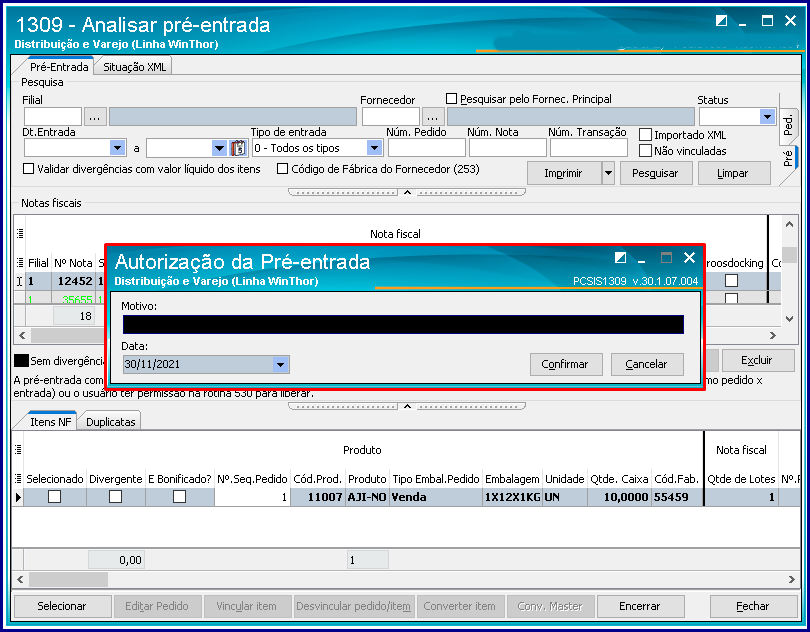The image size is (810, 632).
Task: Click the Imprimir button
Action: [564, 173]
